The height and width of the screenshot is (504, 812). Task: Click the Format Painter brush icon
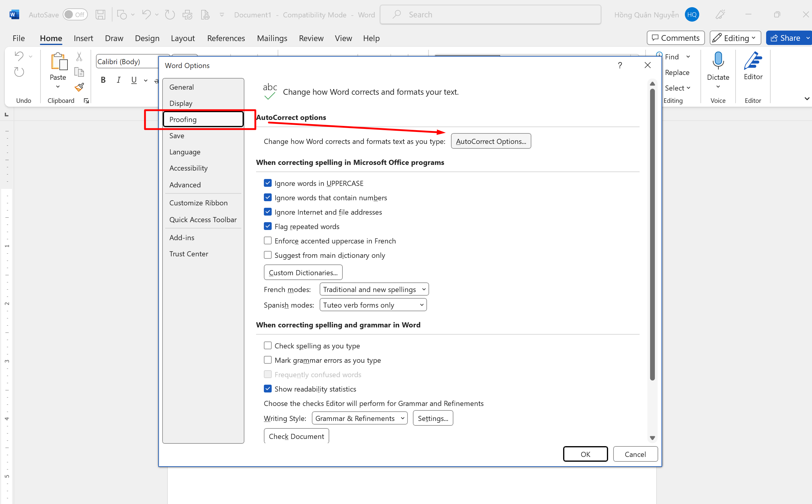pyautogui.click(x=79, y=87)
